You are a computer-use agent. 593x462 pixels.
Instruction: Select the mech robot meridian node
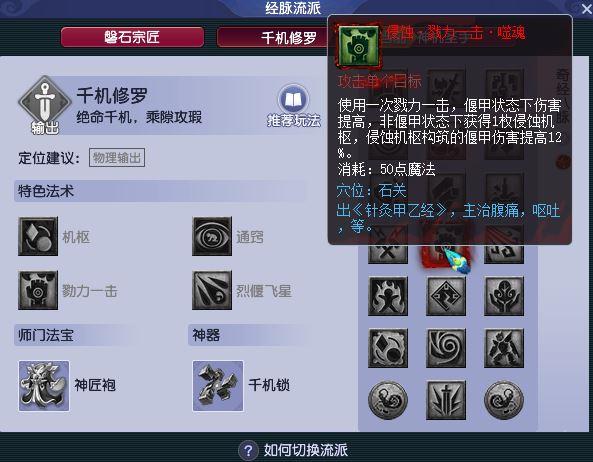[504, 348]
